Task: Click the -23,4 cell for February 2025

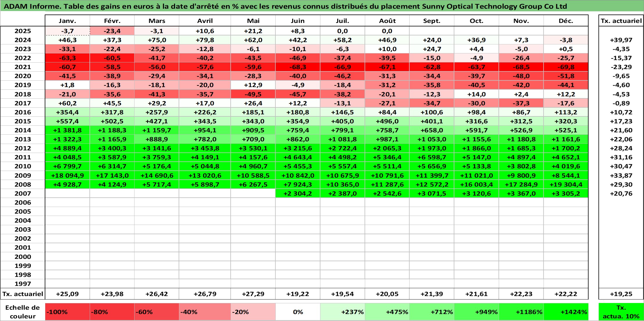Action: pyautogui.click(x=112, y=31)
